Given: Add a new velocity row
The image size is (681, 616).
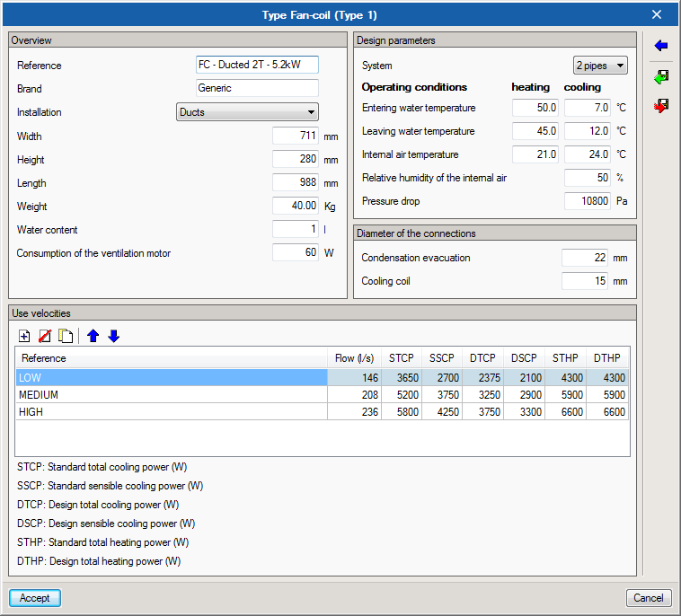Looking at the screenshot, I should click(24, 336).
